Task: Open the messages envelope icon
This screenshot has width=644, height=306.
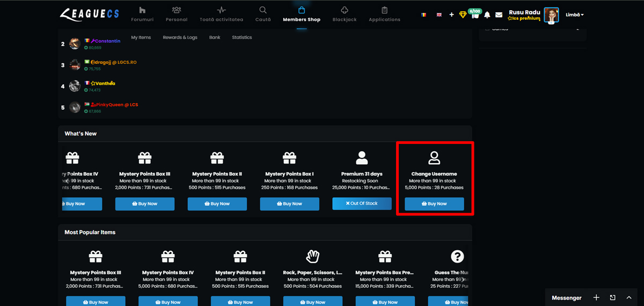Action: coord(499,14)
